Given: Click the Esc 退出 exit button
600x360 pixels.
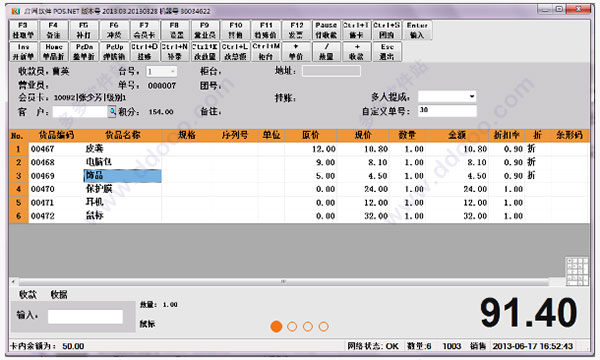Looking at the screenshot, I should (386, 51).
